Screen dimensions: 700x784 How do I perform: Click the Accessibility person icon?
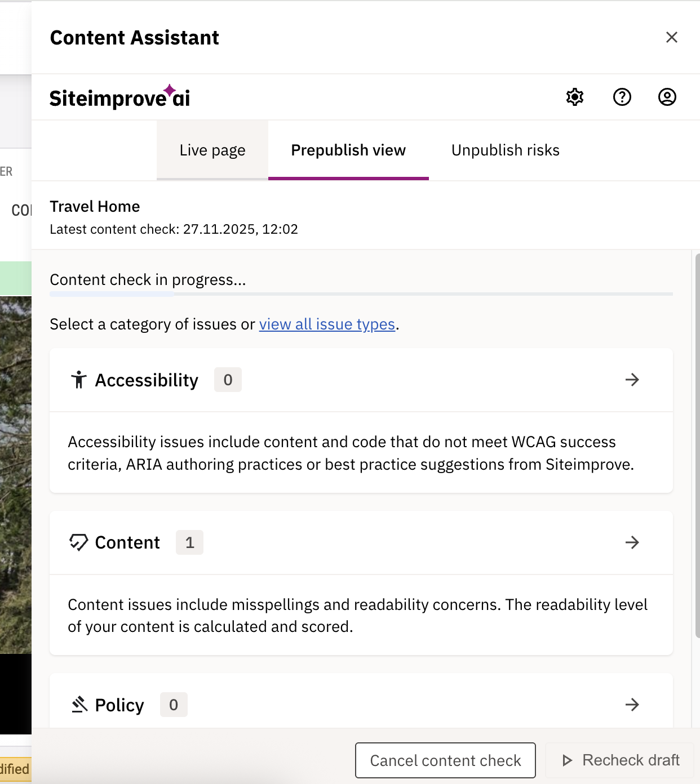pyautogui.click(x=78, y=380)
